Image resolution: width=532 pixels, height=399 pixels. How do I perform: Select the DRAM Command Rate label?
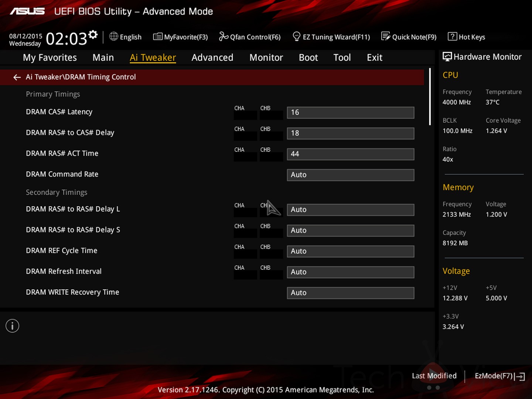62,174
